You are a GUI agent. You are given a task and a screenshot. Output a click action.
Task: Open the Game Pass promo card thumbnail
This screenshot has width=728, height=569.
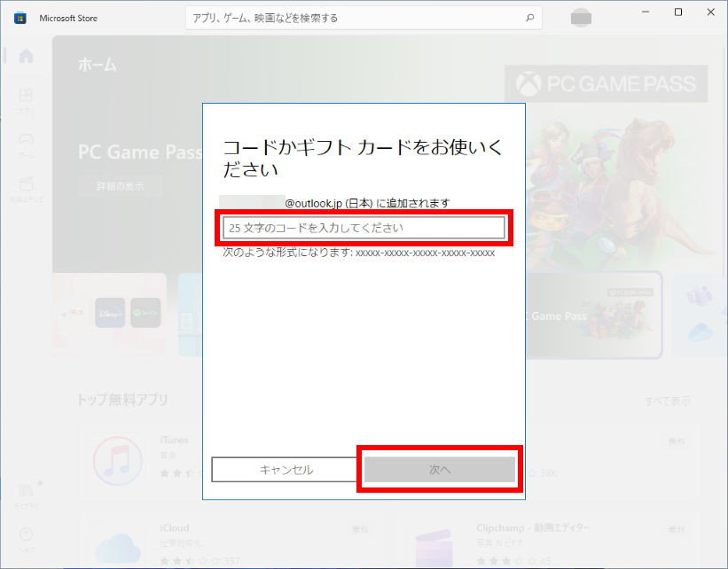pyautogui.click(x=593, y=316)
